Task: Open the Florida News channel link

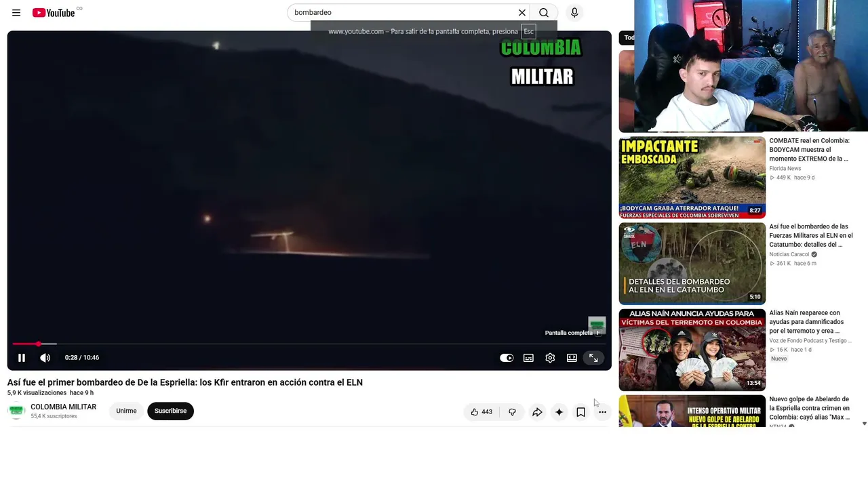Action: click(x=785, y=169)
